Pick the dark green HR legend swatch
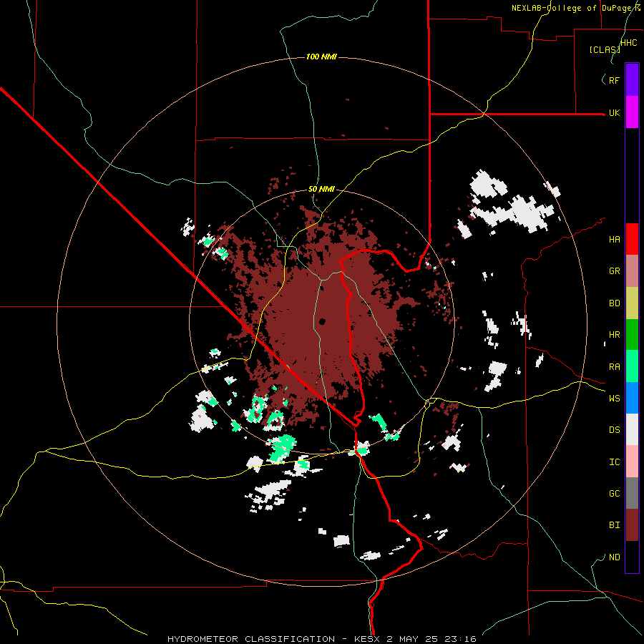Viewport: 644px width, 644px height. tap(632, 334)
